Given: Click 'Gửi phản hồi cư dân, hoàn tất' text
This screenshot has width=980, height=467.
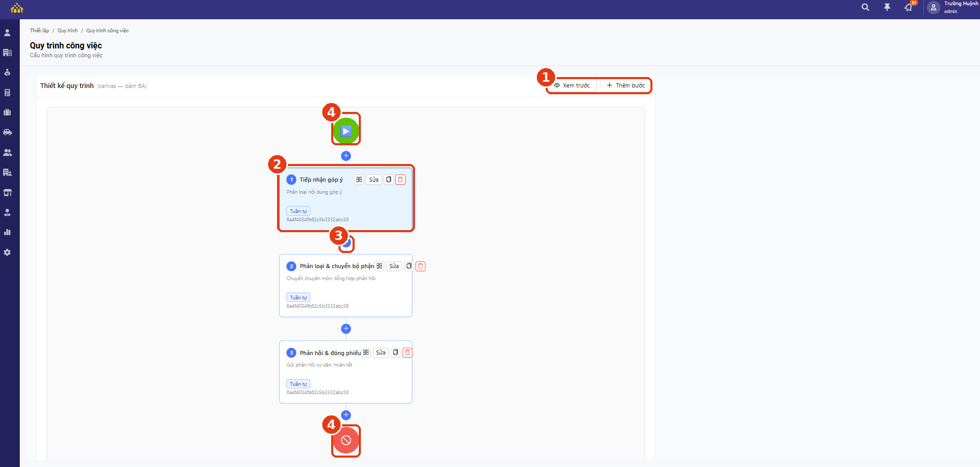Looking at the screenshot, I should [x=319, y=365].
